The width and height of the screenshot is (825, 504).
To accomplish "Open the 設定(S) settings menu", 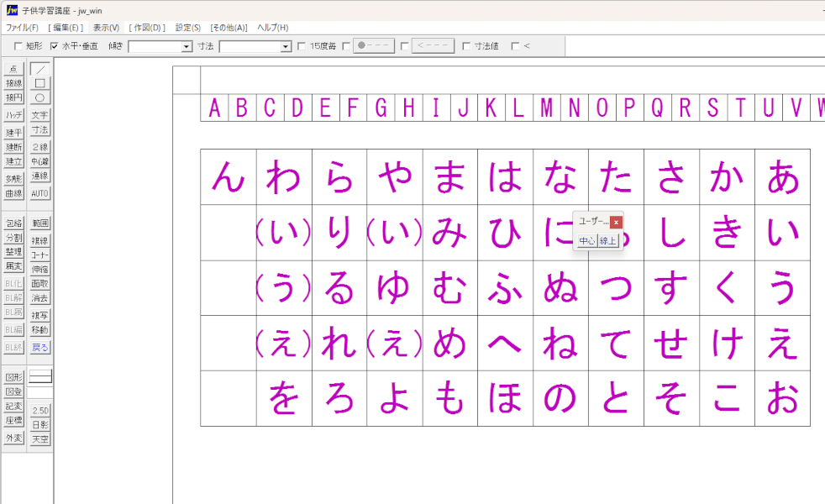I will pos(187,28).
